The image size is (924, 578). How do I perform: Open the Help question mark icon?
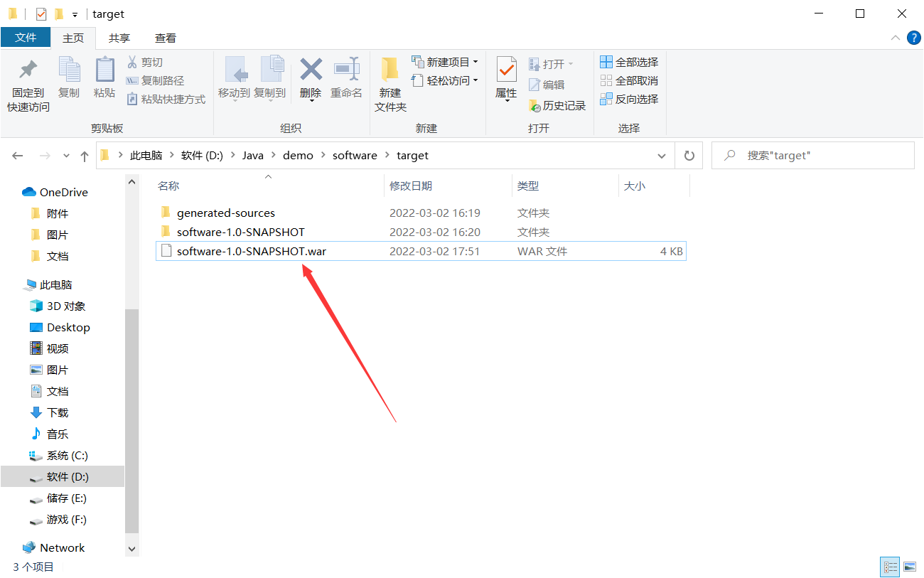(913, 38)
